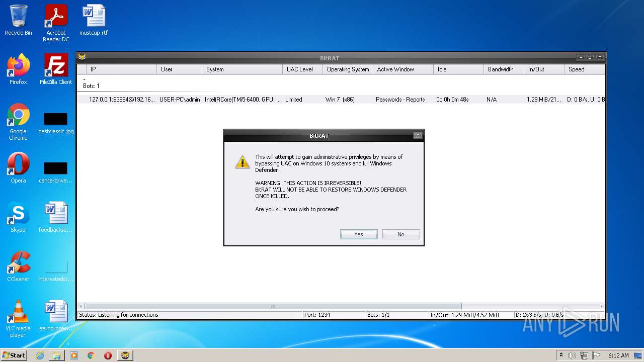The width and height of the screenshot is (644, 362).
Task: Click the 6:12 AM taskbar clock
Action: (618, 355)
